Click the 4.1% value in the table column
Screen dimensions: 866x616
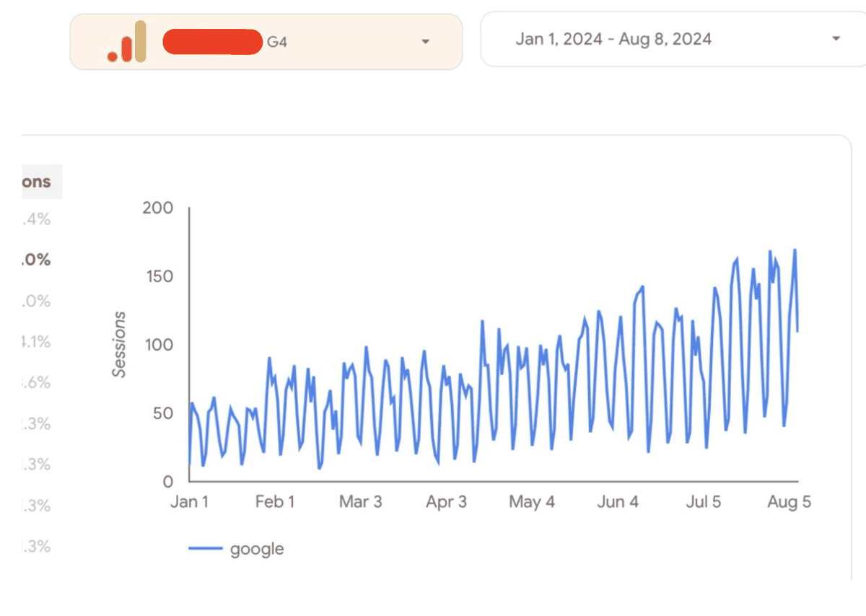tap(36, 342)
